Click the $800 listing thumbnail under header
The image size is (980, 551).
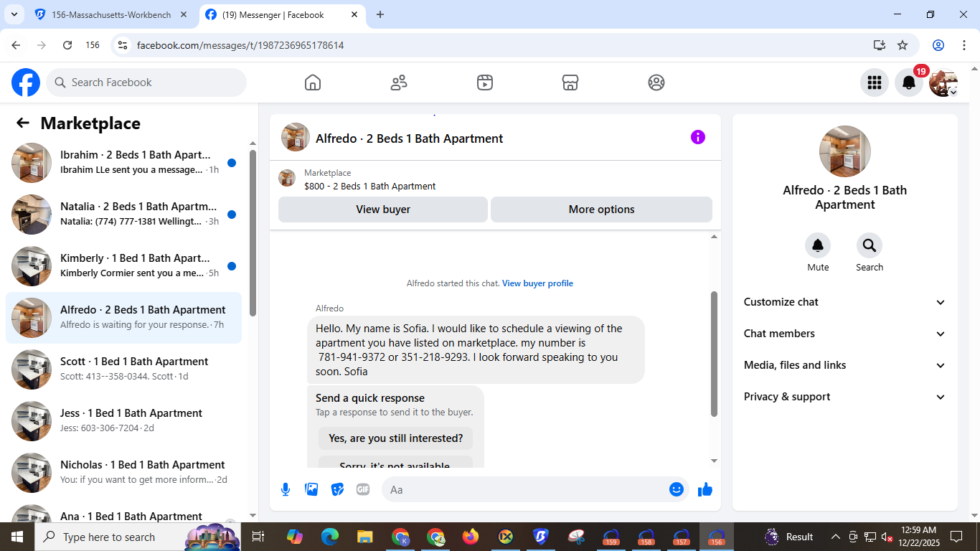[x=287, y=179]
